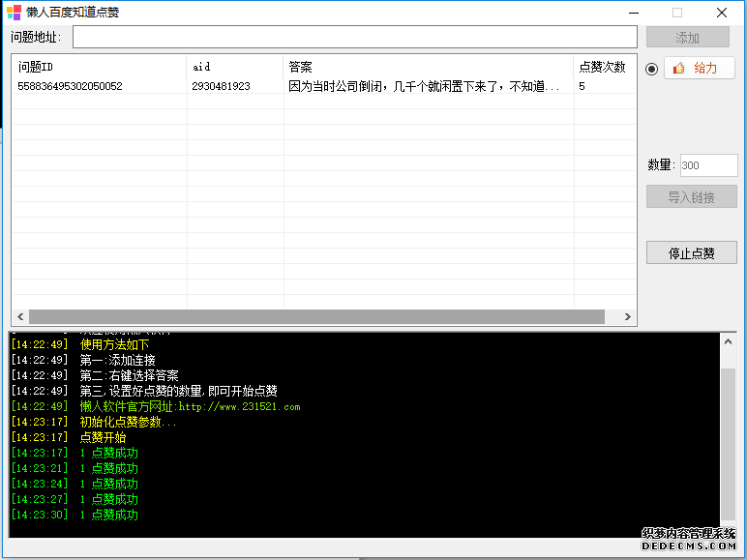The width and height of the screenshot is (747, 560).
Task: Click the log panel's vertical scrollbar thumb
Action: click(728, 443)
